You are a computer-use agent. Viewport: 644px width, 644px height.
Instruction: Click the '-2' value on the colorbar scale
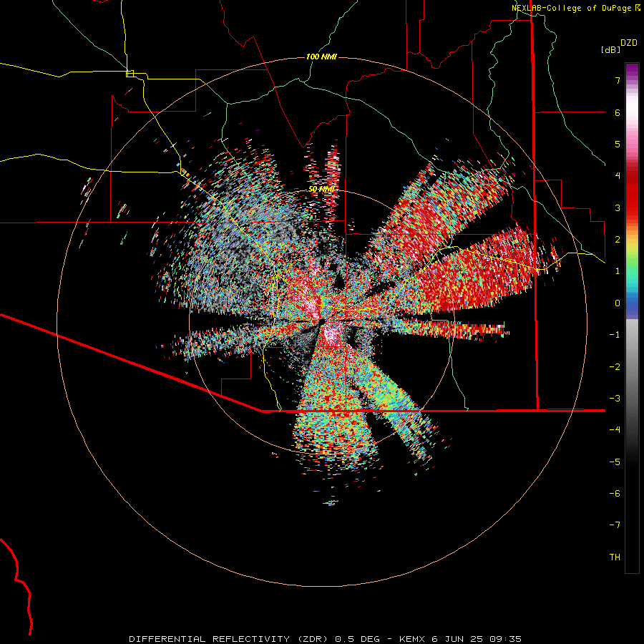pos(615,367)
